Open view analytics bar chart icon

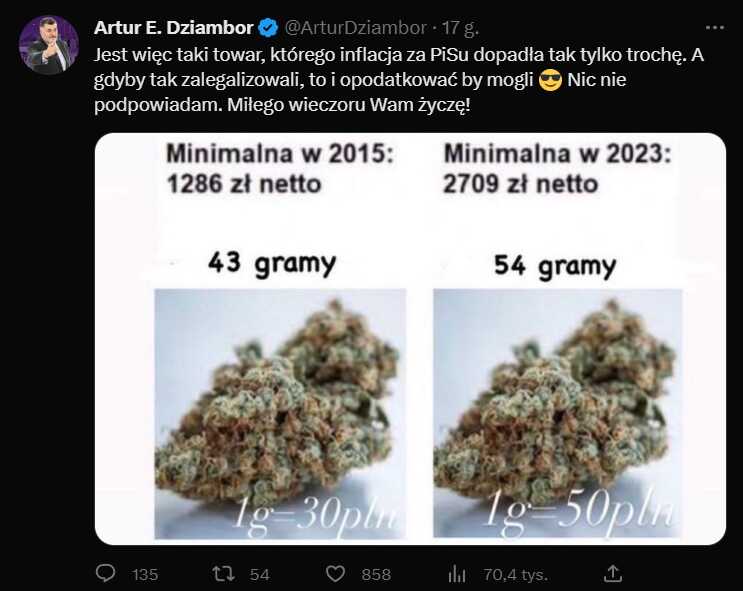(457, 573)
